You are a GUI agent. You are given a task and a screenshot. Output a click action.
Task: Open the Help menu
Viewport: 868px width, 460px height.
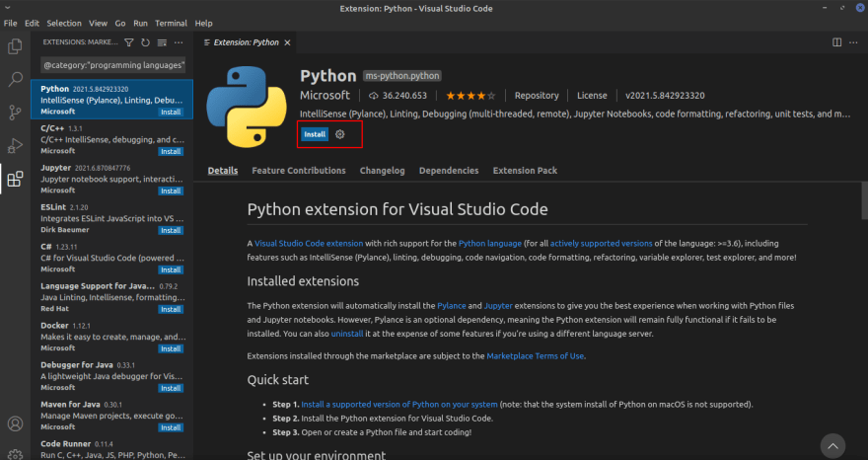click(x=204, y=24)
